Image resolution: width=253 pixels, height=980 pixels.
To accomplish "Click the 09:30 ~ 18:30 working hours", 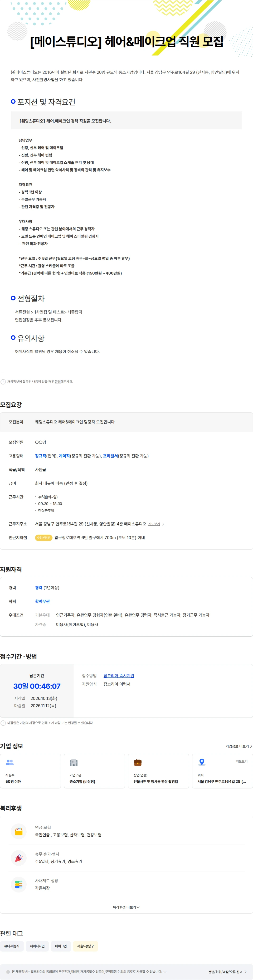I will pyautogui.click(x=50, y=504).
